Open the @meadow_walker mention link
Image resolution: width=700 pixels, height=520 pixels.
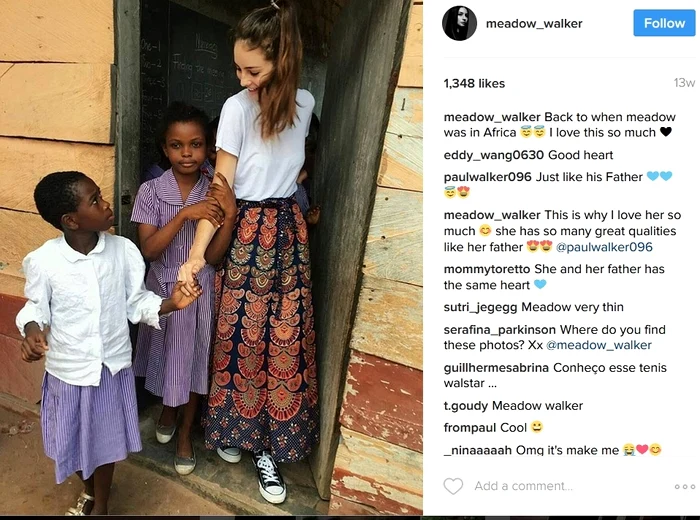click(599, 345)
